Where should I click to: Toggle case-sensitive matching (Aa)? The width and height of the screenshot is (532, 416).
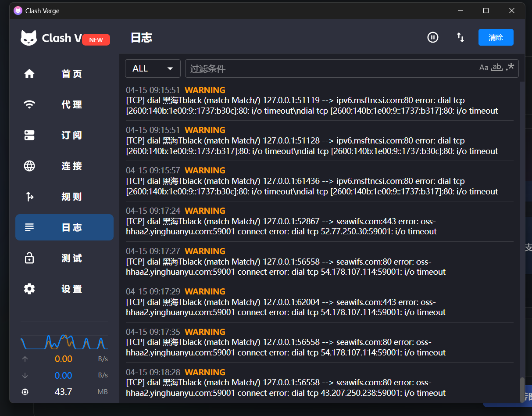pos(484,68)
